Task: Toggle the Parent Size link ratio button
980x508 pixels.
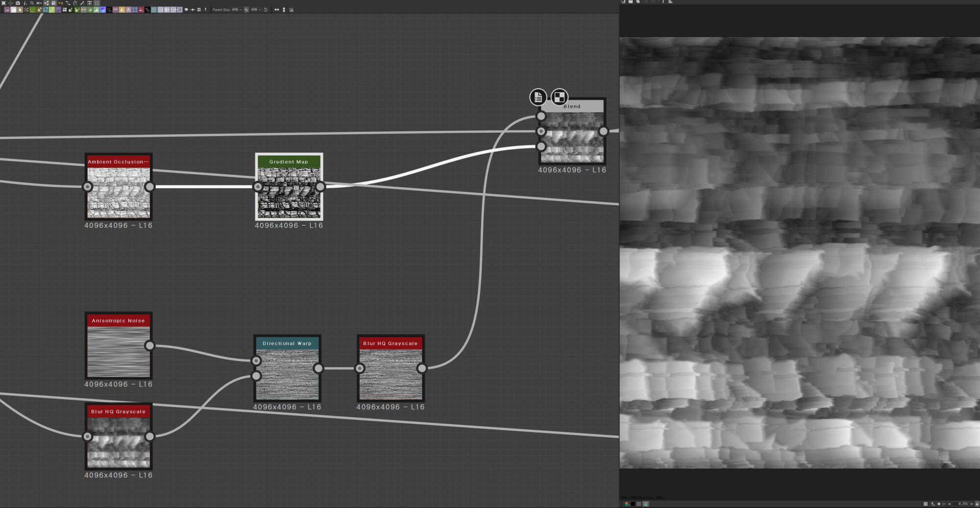Action: point(246,10)
